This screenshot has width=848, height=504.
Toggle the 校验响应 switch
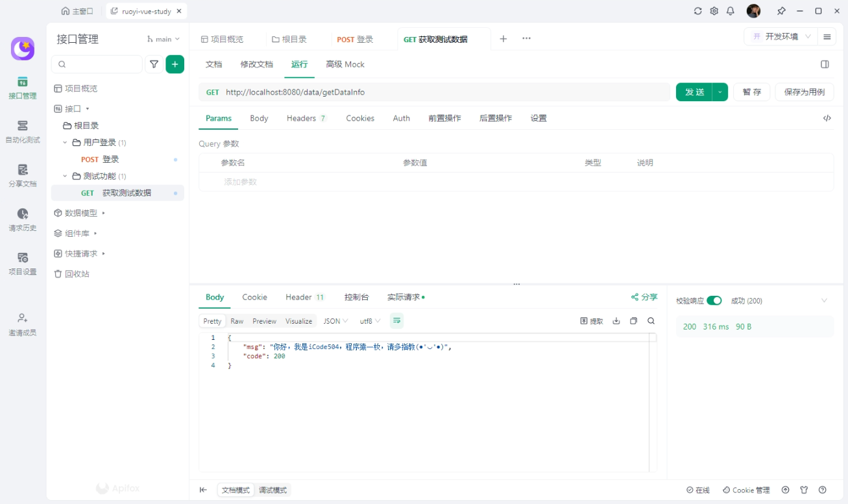point(714,300)
